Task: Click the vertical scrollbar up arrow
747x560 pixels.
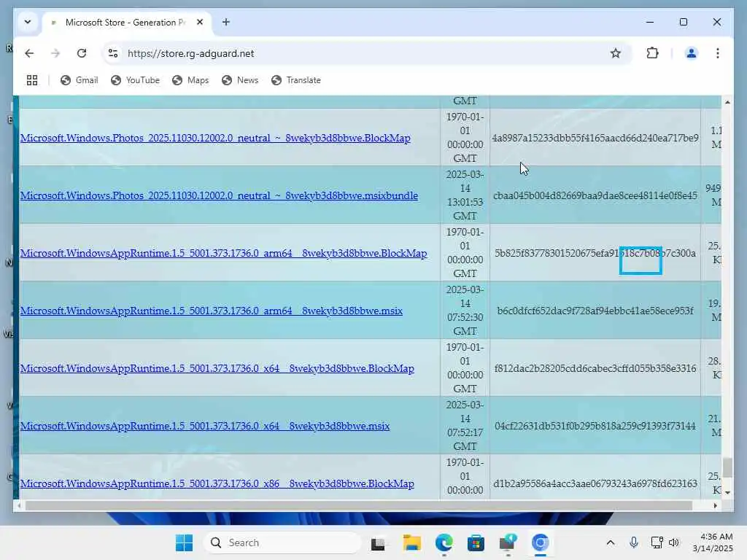Action: 727,102
